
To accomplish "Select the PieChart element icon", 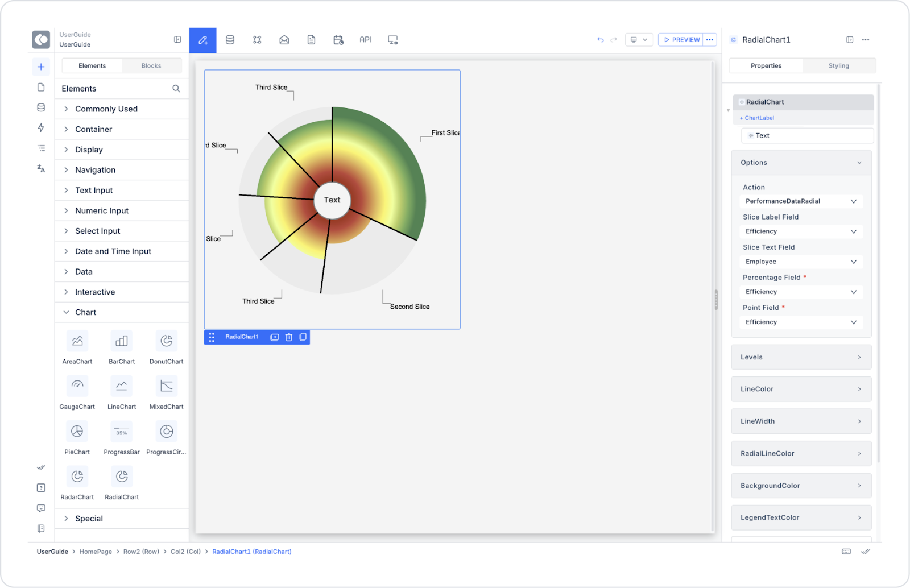I will tap(77, 432).
